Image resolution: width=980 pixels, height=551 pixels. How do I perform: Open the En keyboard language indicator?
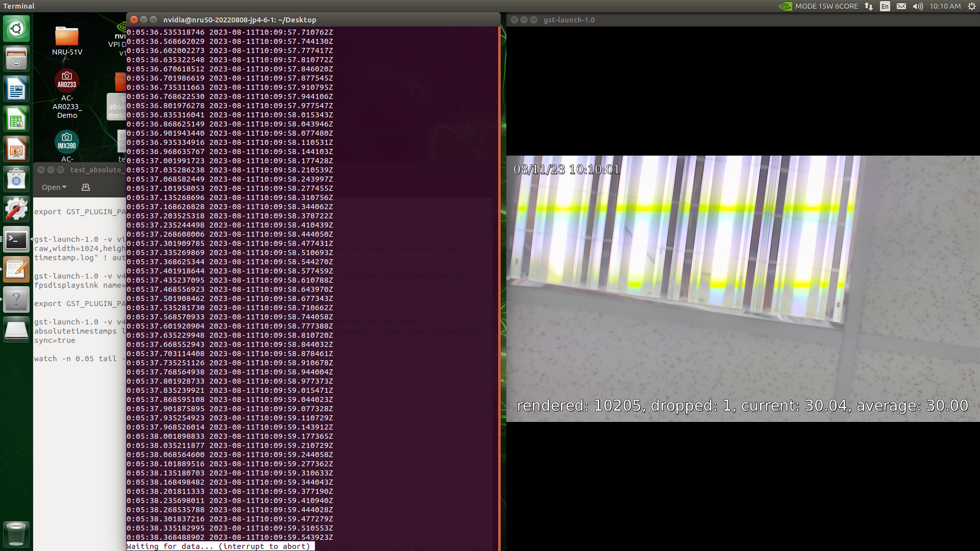(x=885, y=6)
